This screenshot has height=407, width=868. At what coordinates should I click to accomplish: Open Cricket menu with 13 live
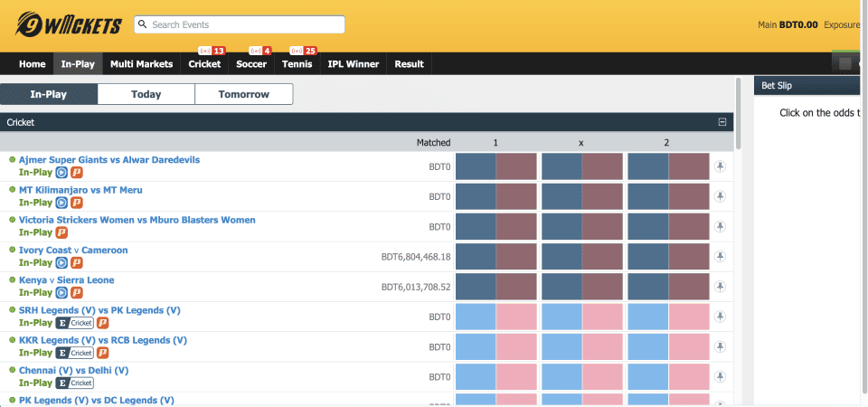pos(205,64)
